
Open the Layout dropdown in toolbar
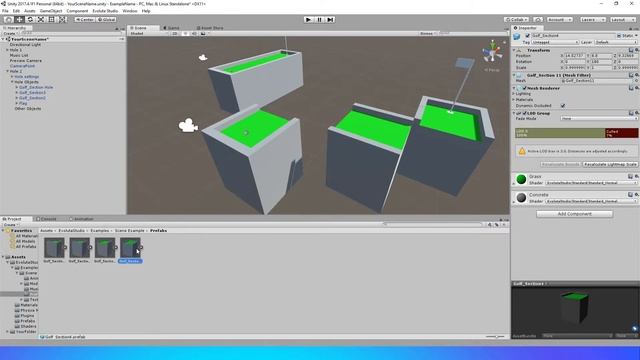click(x=622, y=20)
